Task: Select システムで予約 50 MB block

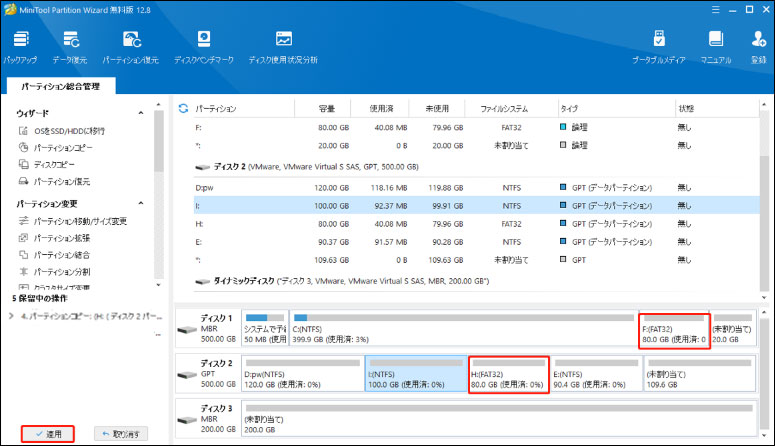Action: coord(265,328)
